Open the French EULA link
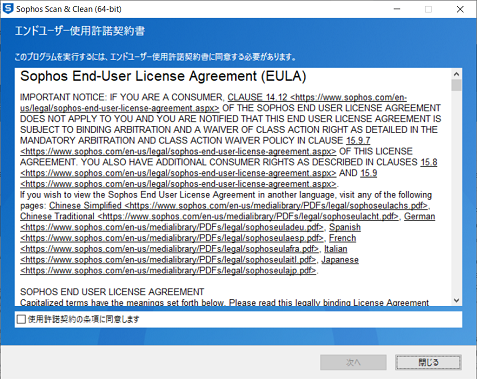The width and height of the screenshot is (477, 379). coord(342,238)
